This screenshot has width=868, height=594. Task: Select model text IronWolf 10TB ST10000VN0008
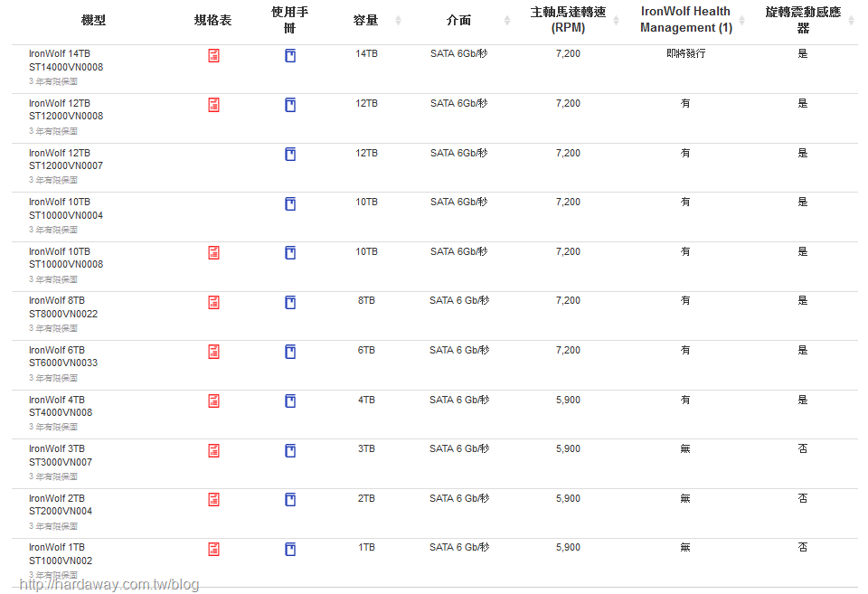[66, 258]
